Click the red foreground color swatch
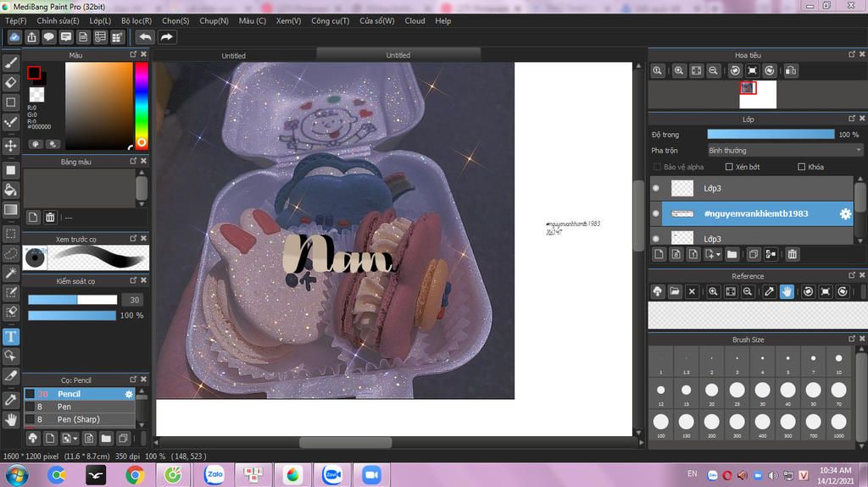 (x=34, y=73)
